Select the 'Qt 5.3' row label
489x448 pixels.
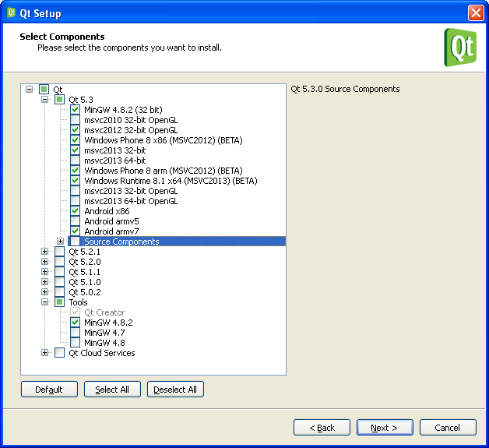[81, 100]
